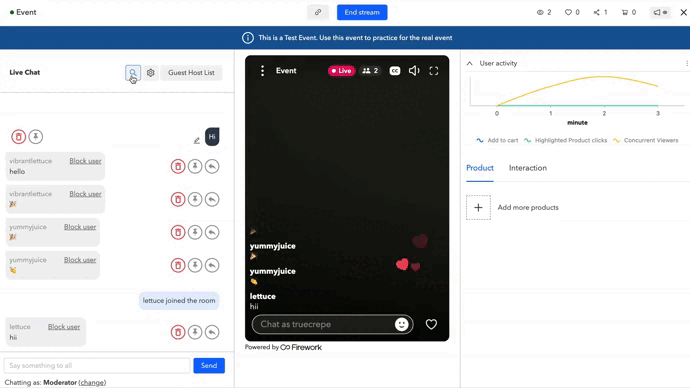Click the search icon in Live Chat

coord(132,73)
